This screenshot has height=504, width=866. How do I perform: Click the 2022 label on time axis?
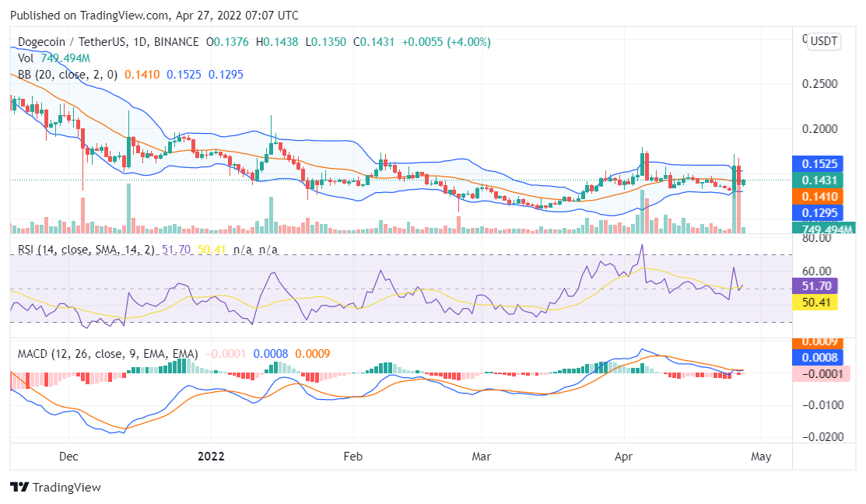click(x=211, y=456)
